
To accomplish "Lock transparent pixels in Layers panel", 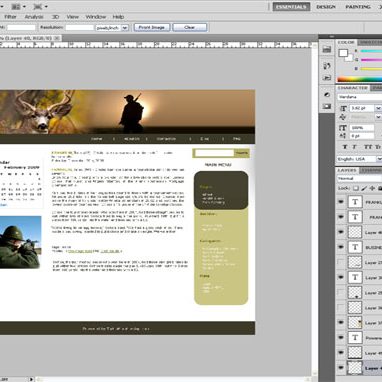I will (x=356, y=188).
